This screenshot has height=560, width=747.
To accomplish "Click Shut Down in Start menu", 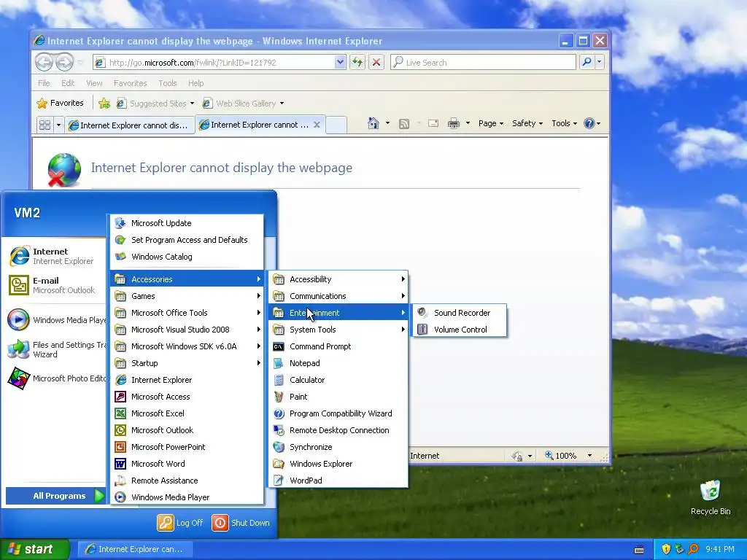I will [x=241, y=522].
